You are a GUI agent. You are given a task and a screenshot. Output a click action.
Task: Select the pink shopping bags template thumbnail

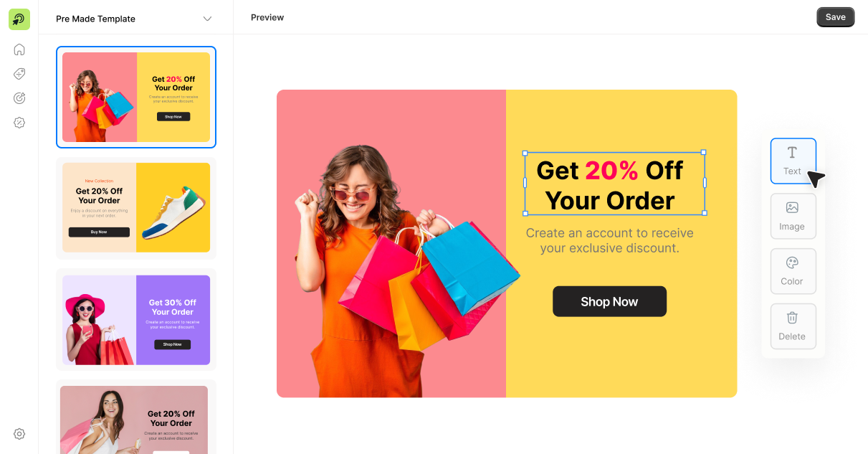tap(136, 97)
